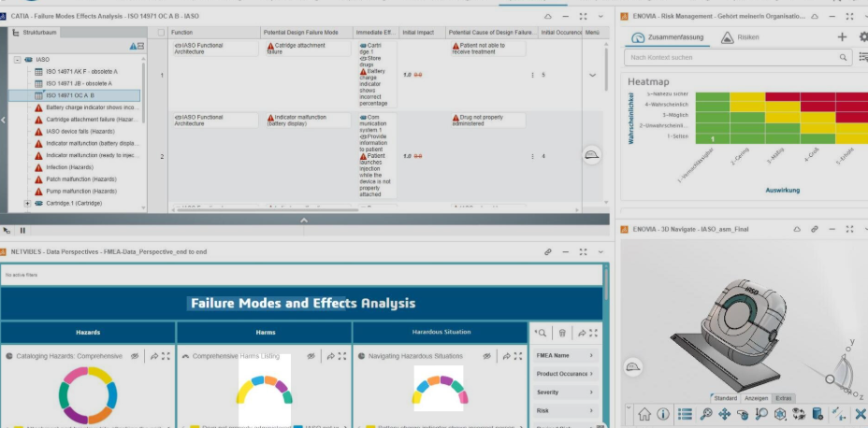Hide the Comprehensive Harms Listing via eye icon
Viewport: 868px width, 428px height.
tap(311, 356)
